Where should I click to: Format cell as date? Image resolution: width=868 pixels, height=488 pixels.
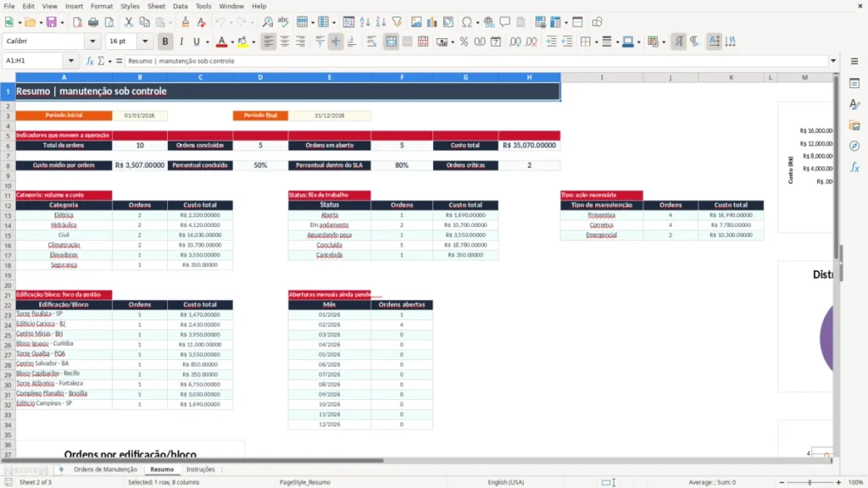pyautogui.click(x=496, y=42)
